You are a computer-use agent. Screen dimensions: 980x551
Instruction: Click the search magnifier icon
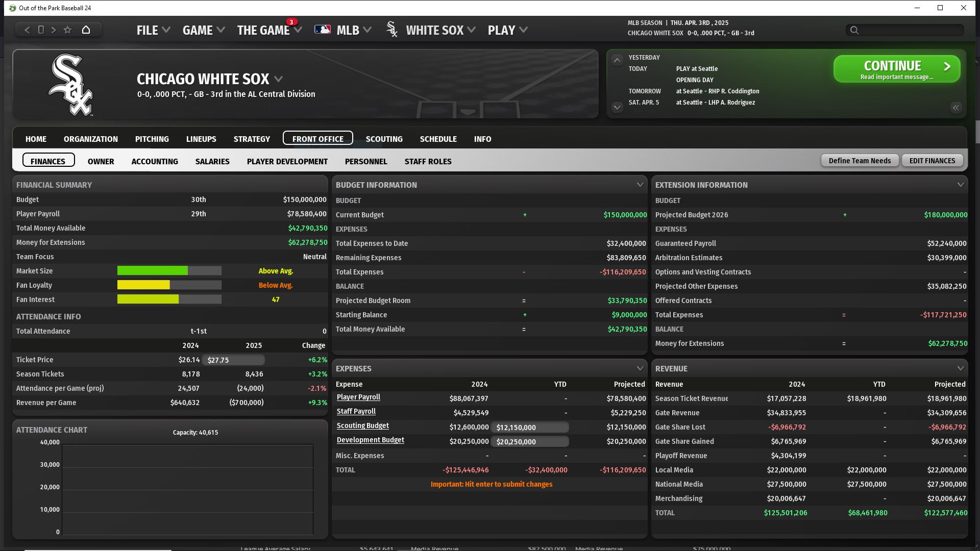point(854,31)
